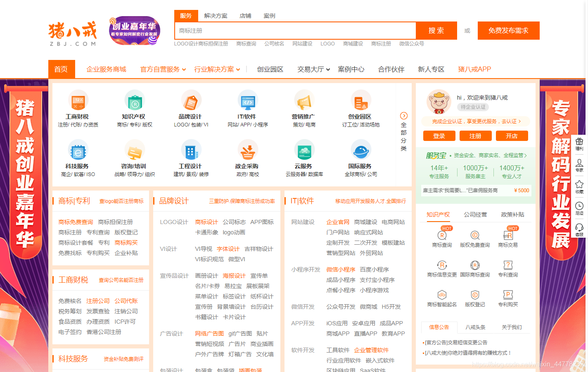Switch to 八戒头条 tab
The image size is (588, 372).
(x=475, y=327)
